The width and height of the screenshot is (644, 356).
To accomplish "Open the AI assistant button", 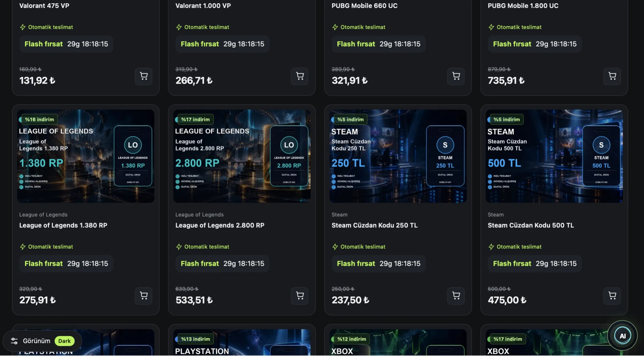I will pyautogui.click(x=623, y=336).
